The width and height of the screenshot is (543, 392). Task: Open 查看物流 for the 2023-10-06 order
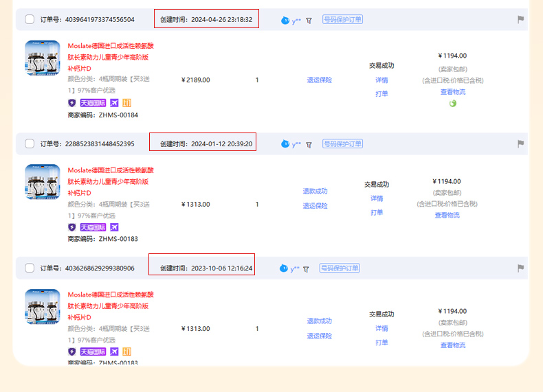point(453,345)
